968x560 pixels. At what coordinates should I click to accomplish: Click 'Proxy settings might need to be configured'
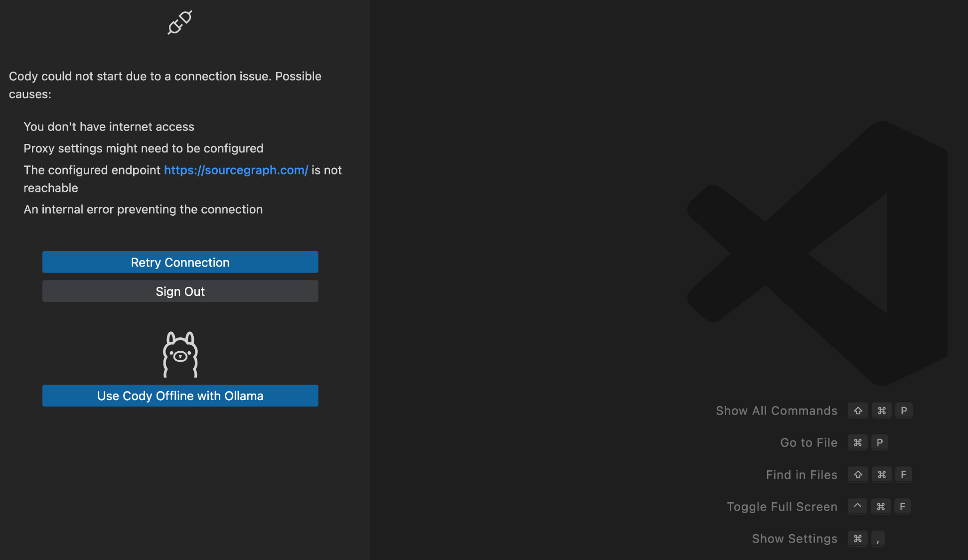pos(144,148)
